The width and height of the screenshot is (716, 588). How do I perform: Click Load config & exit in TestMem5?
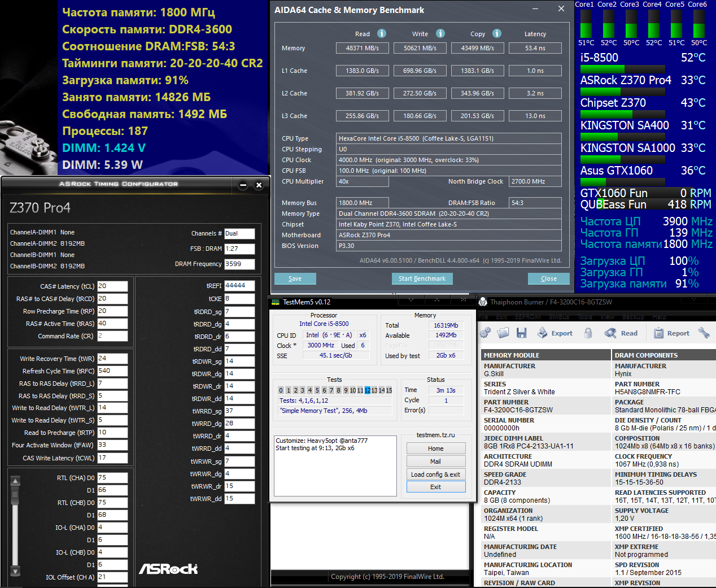pyautogui.click(x=435, y=474)
